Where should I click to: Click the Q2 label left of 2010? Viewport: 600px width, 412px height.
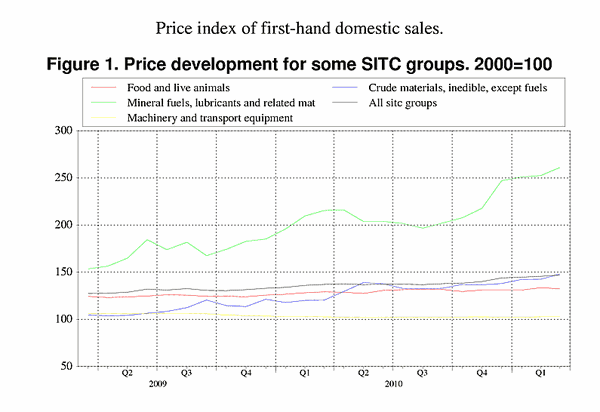[x=363, y=373]
